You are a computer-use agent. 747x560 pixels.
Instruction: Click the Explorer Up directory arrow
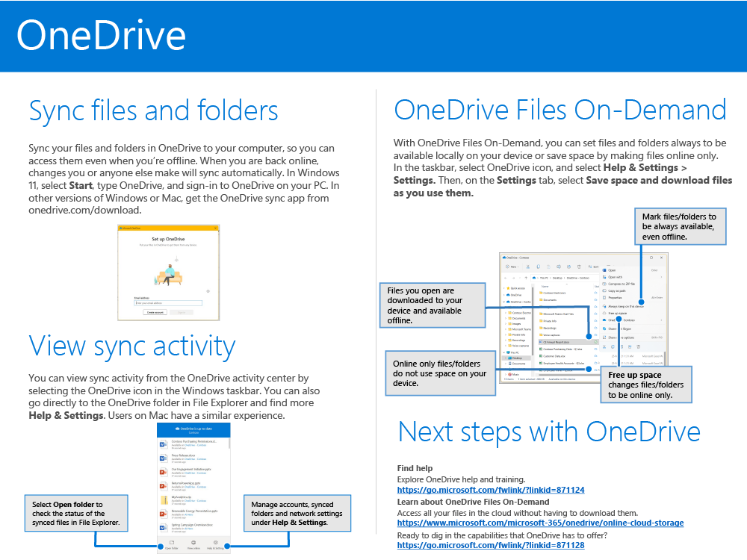click(x=526, y=278)
